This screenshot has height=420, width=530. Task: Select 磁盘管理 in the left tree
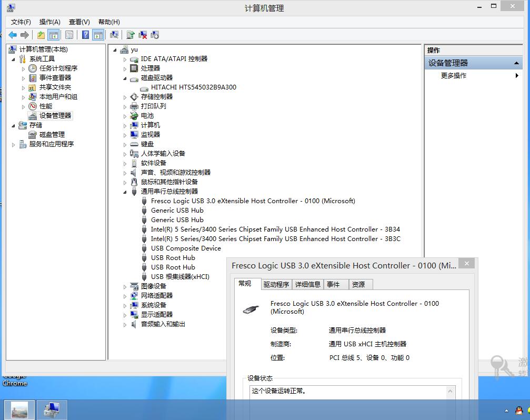52,135
